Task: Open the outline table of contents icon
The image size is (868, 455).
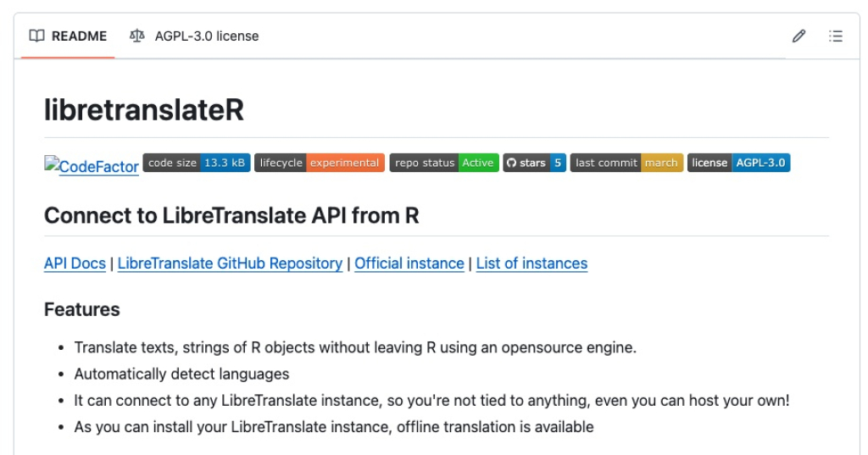Action: tap(835, 36)
